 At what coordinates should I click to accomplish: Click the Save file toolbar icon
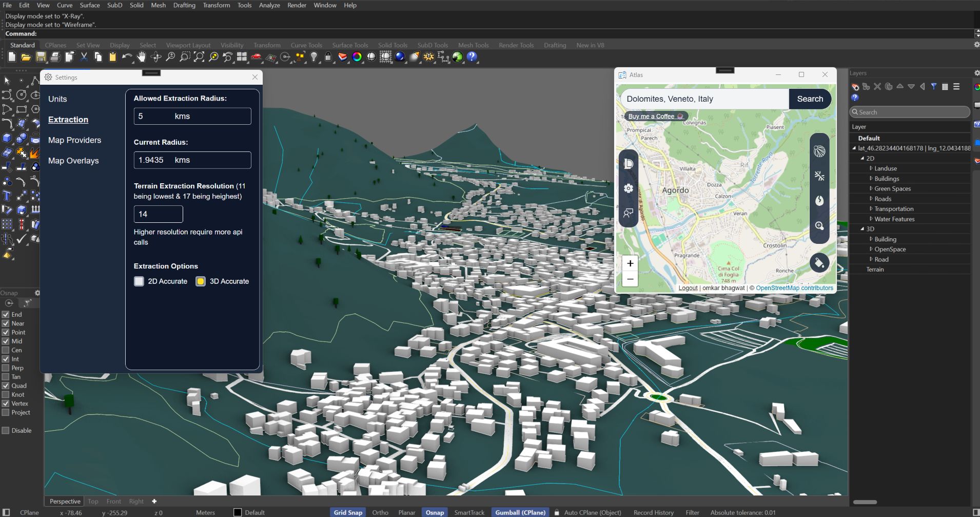[x=41, y=57]
